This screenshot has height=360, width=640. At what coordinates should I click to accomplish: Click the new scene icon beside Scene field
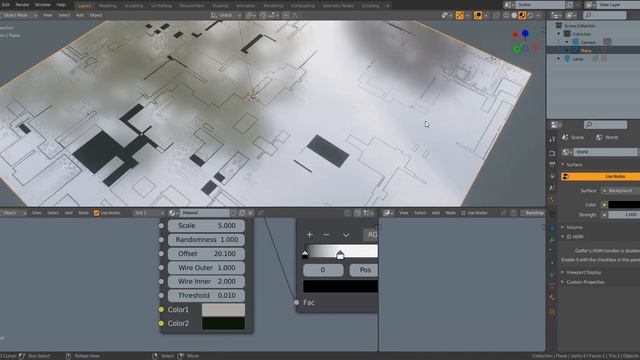click(570, 5)
